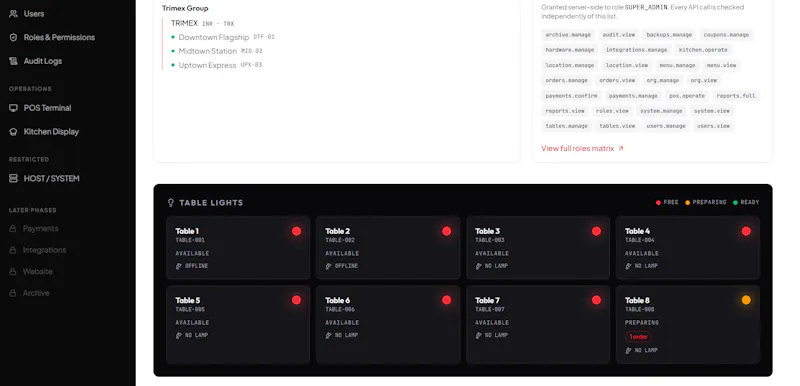
Task: Click the lamp icon next to Table 1 OFFLINE
Action: pyautogui.click(x=179, y=266)
